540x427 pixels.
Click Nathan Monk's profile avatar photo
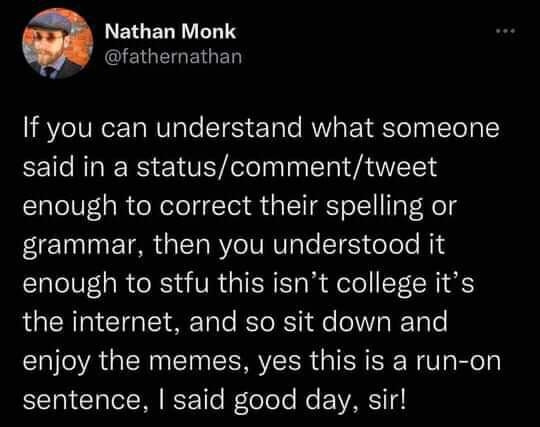click(x=58, y=44)
